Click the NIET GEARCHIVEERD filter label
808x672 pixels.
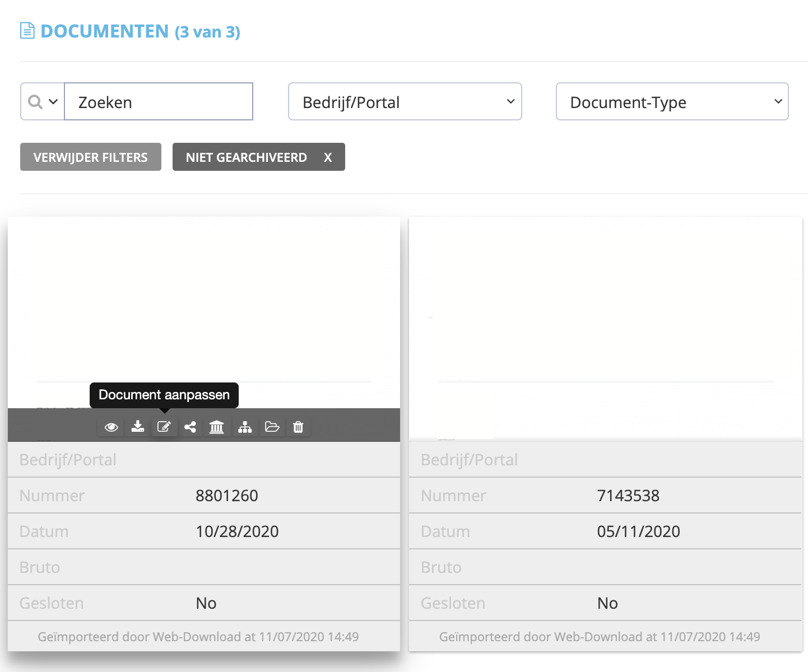pyautogui.click(x=247, y=157)
